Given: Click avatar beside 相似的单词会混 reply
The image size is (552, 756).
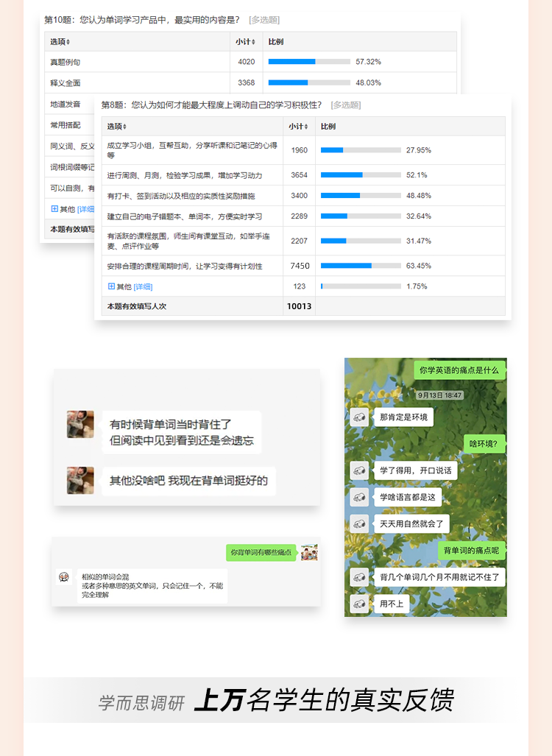Looking at the screenshot, I should (64, 576).
